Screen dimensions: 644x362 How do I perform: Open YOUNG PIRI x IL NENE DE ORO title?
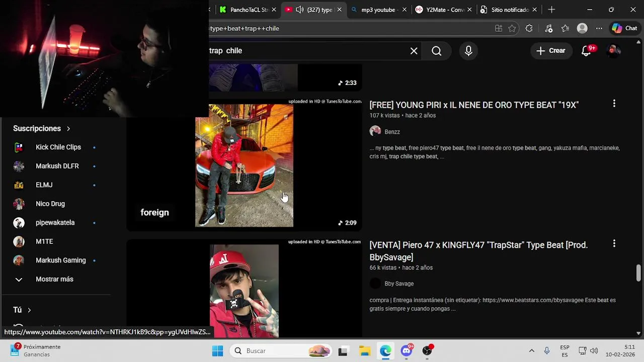(x=474, y=105)
